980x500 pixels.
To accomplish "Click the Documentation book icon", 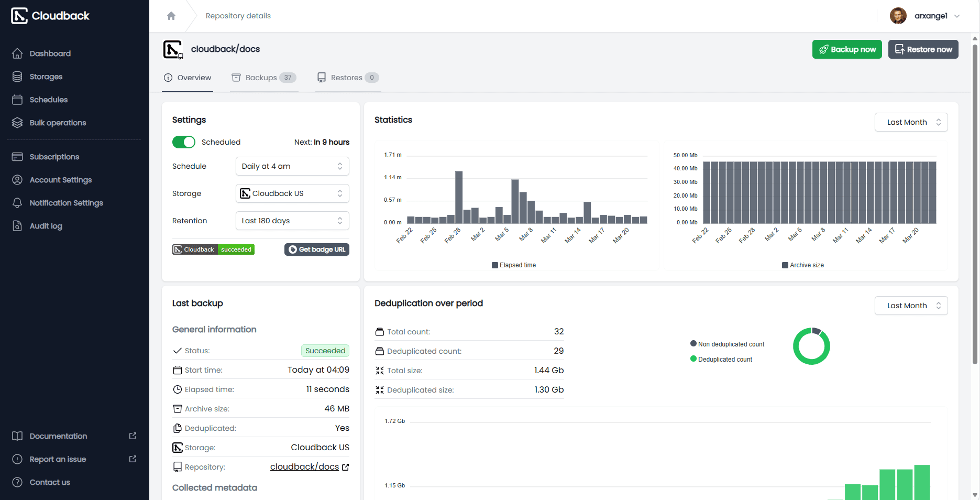I will (x=17, y=436).
